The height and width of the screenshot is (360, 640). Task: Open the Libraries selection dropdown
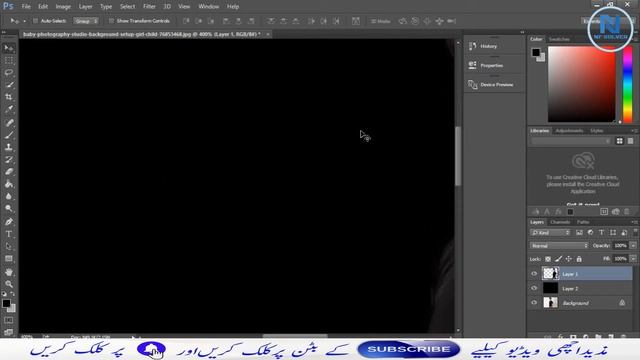pos(571,141)
